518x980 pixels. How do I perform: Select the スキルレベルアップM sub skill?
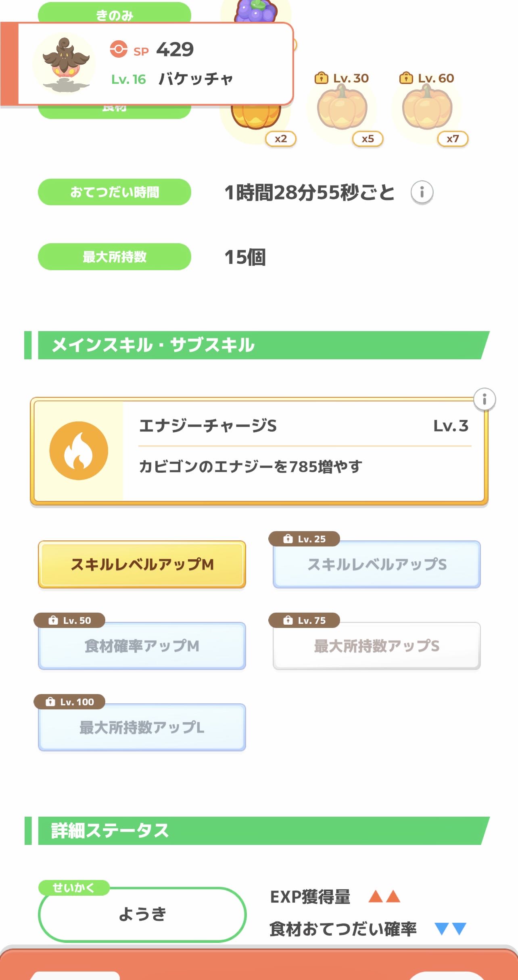(x=142, y=564)
